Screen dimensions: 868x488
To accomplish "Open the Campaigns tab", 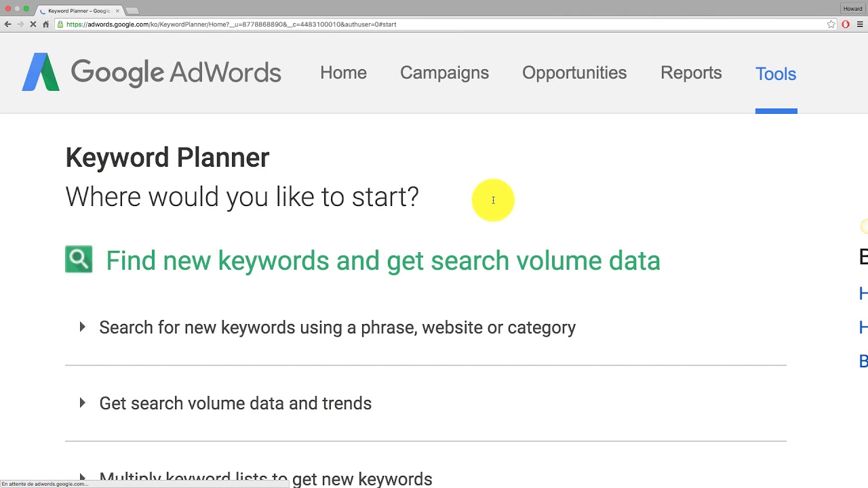I will 444,73.
